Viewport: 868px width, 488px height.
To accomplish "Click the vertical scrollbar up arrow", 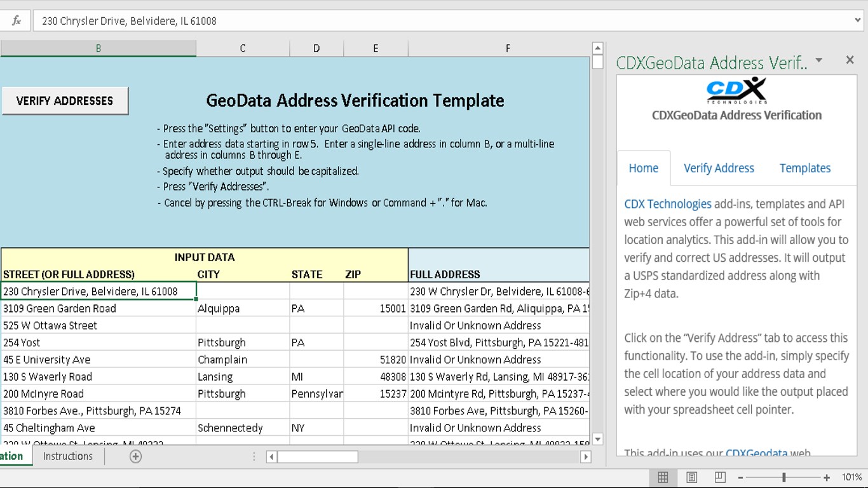I will [x=597, y=48].
